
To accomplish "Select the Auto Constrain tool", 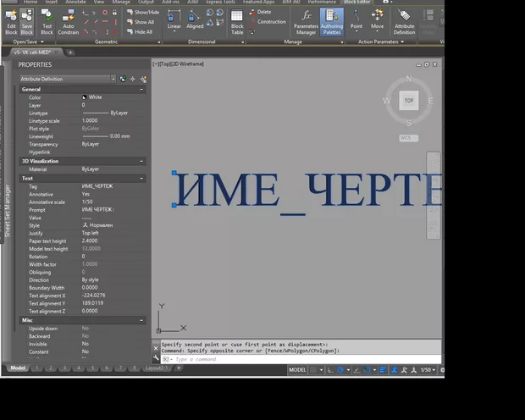I will coord(69,19).
